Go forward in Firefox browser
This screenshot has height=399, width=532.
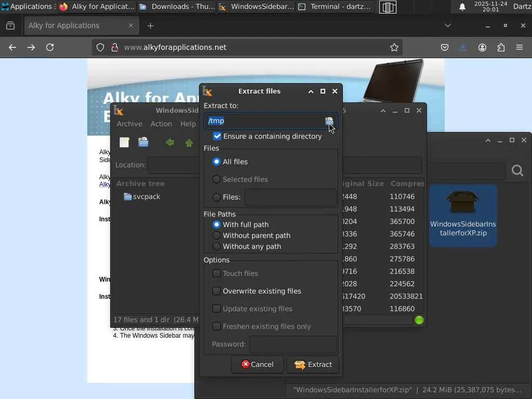tap(31, 47)
